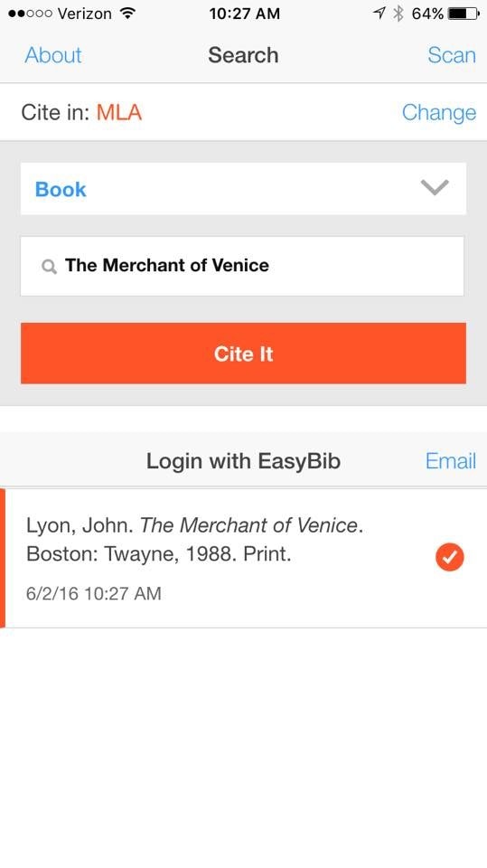Tap the battery icon in status bar
The width and height of the screenshot is (487, 868).
point(464,14)
